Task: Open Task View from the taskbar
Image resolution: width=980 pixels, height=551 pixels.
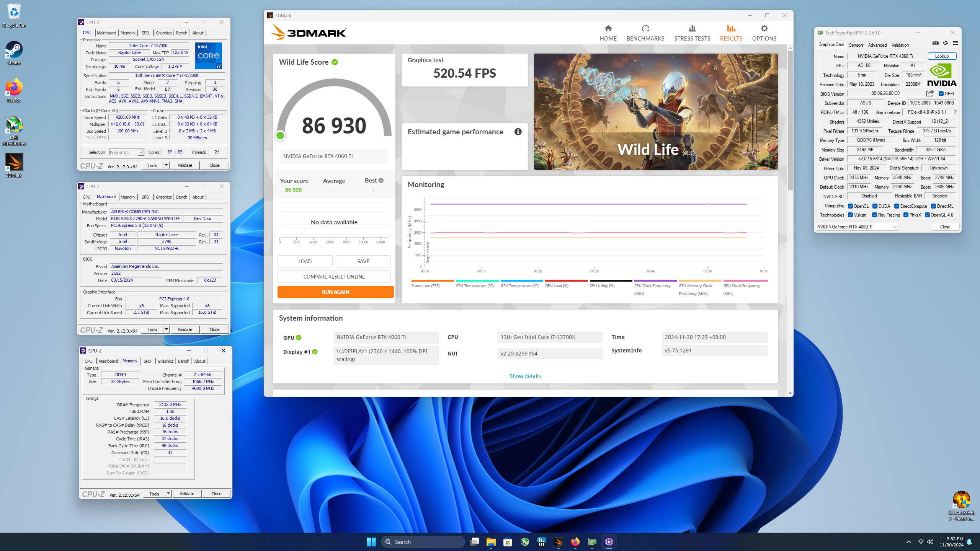Action: click(x=474, y=542)
